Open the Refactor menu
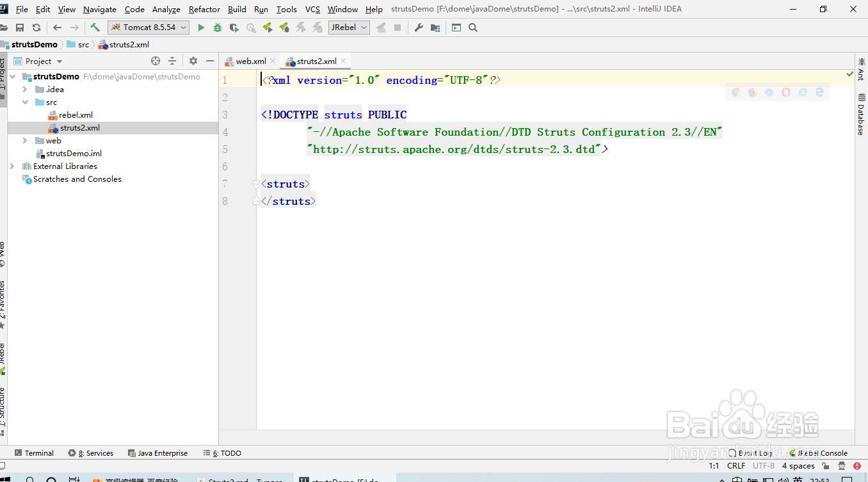The image size is (868, 482). [204, 10]
